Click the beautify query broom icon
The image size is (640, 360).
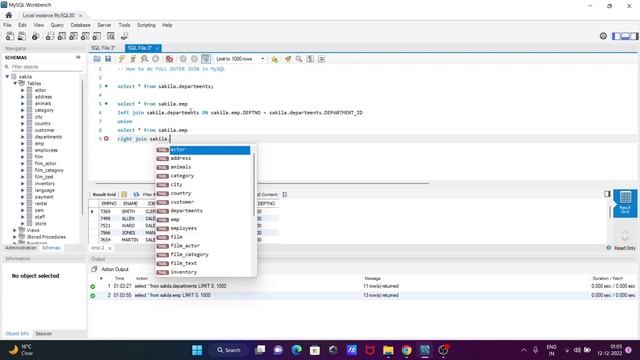tap(288, 59)
